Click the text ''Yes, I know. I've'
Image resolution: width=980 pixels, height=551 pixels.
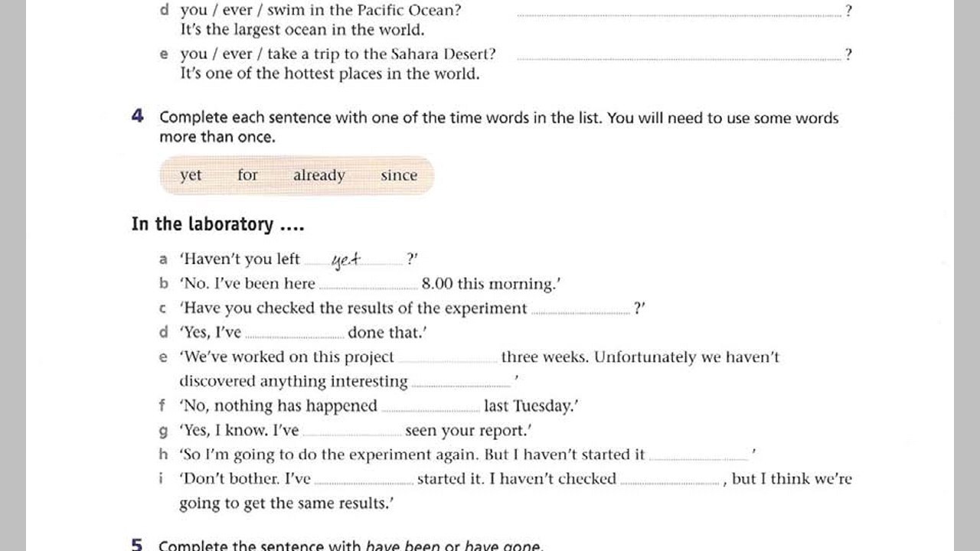click(x=240, y=431)
